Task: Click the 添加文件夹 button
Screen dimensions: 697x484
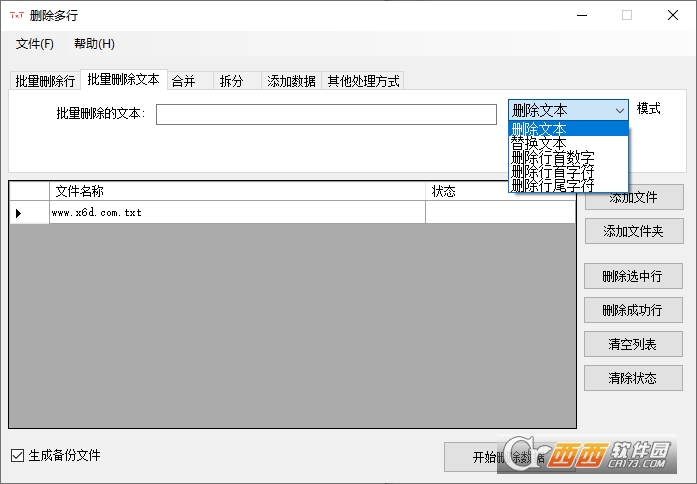Action: pyautogui.click(x=633, y=231)
